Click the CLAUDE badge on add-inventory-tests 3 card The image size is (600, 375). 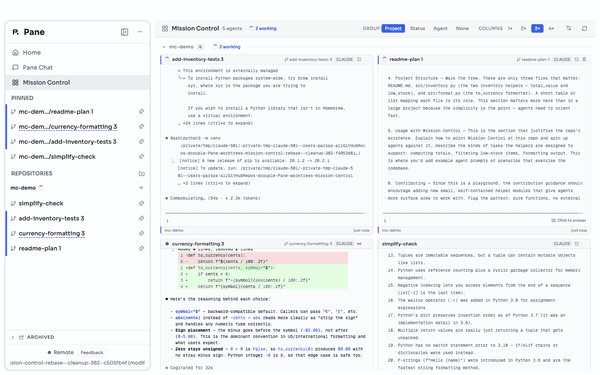pos(344,59)
